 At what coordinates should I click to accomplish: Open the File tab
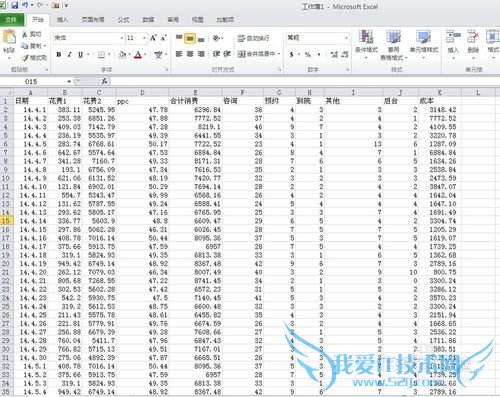(x=11, y=20)
